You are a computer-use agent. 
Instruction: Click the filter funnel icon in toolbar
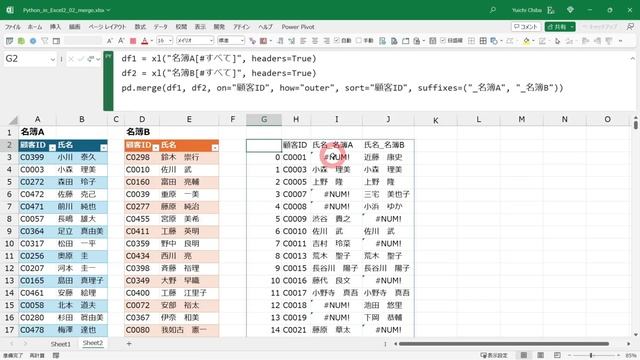[x=44, y=41]
